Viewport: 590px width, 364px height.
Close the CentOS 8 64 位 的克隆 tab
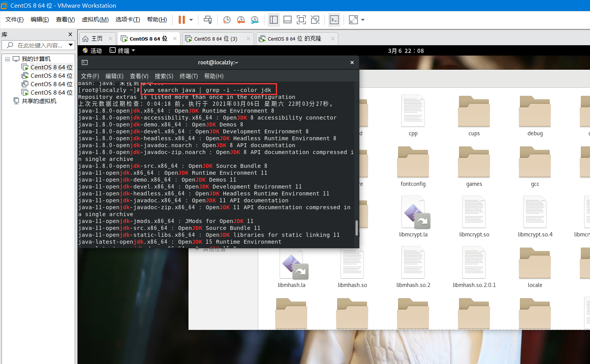click(x=333, y=39)
